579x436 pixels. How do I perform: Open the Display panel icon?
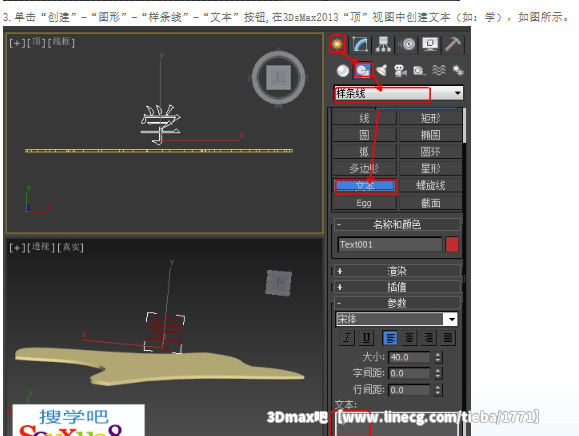click(x=430, y=44)
